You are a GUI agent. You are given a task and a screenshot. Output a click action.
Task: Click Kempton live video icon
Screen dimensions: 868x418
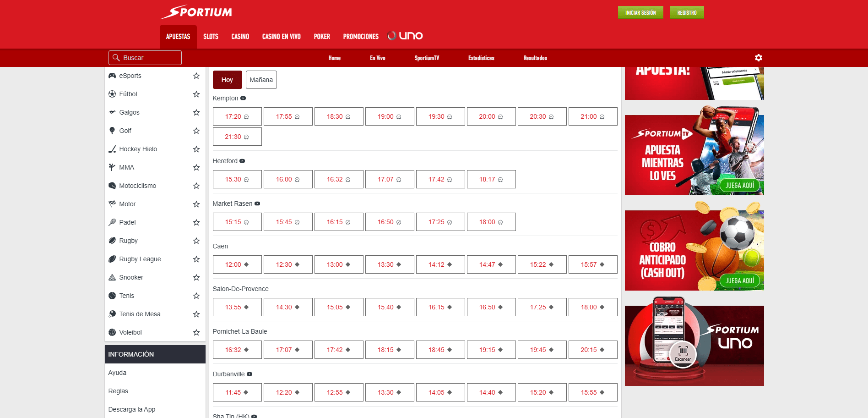coord(243,98)
